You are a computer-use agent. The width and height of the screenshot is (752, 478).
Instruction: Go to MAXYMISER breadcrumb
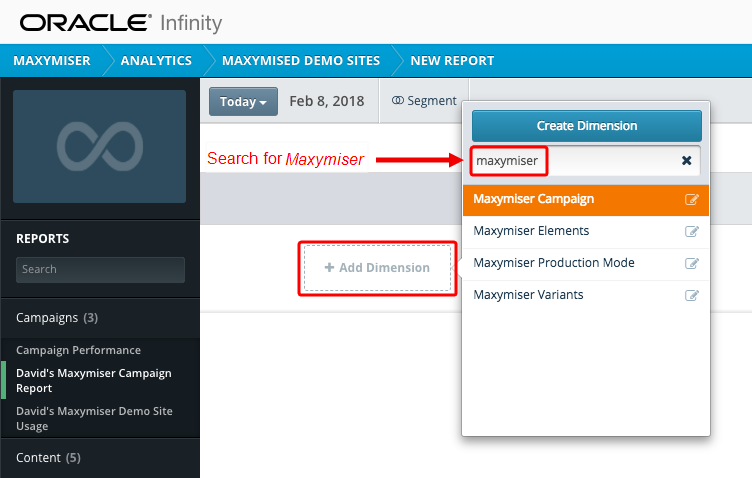pos(52,61)
